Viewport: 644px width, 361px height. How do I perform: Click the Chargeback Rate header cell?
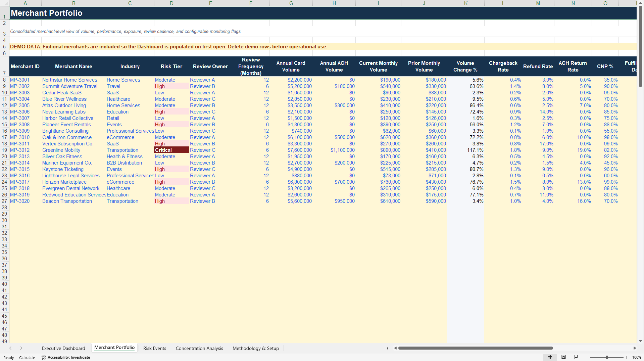(x=503, y=66)
